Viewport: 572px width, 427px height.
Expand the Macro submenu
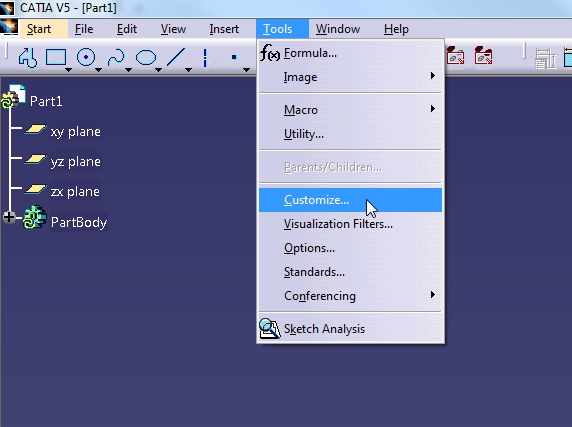(x=350, y=110)
